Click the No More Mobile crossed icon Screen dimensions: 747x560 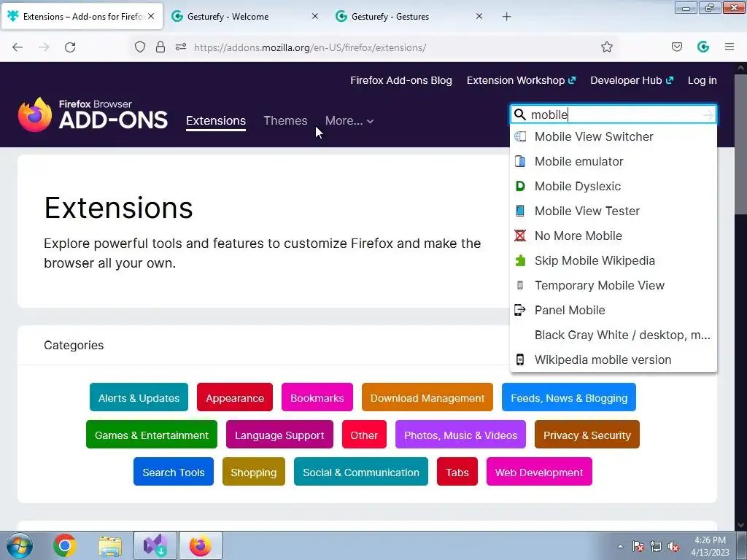click(x=520, y=236)
